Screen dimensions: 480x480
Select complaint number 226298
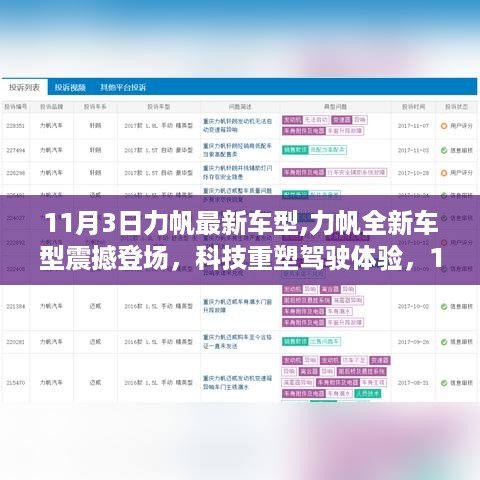click(x=15, y=173)
